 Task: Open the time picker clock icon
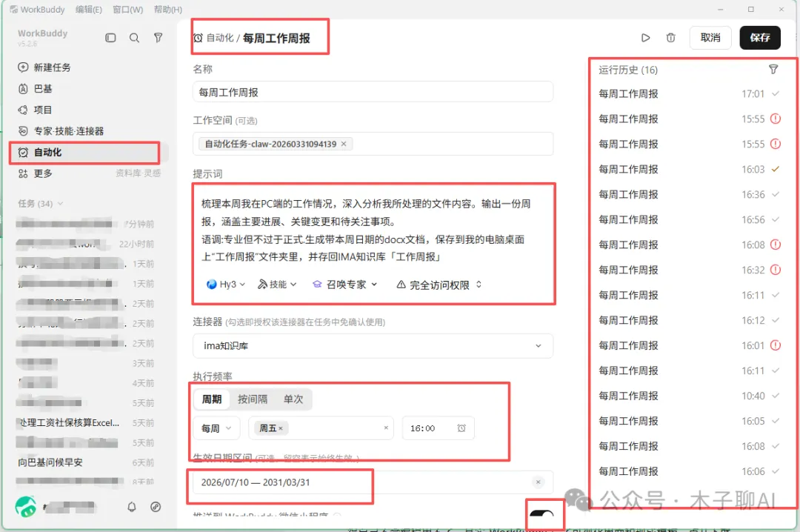point(461,428)
